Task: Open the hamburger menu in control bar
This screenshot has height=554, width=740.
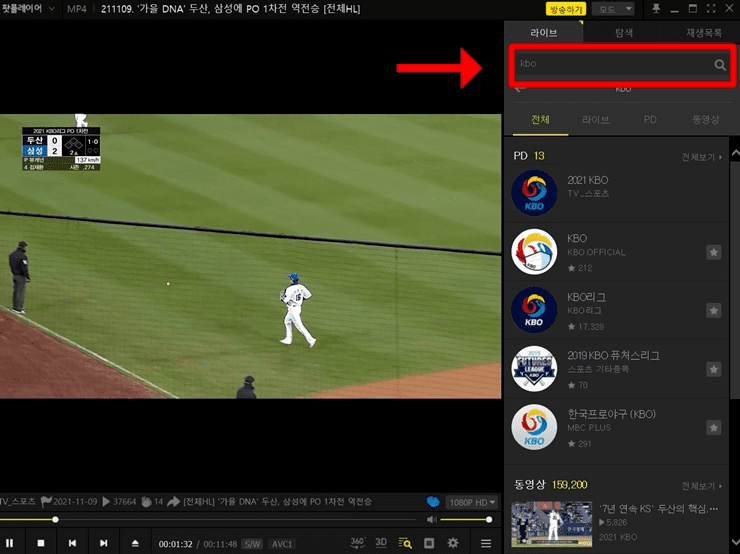Action: 486,544
